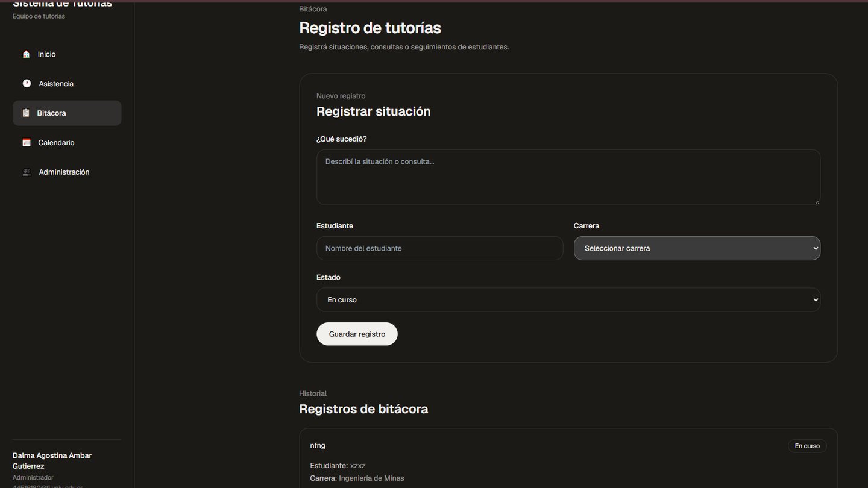Click the house icon next to Inicio
The image size is (868, 488).
click(x=26, y=54)
